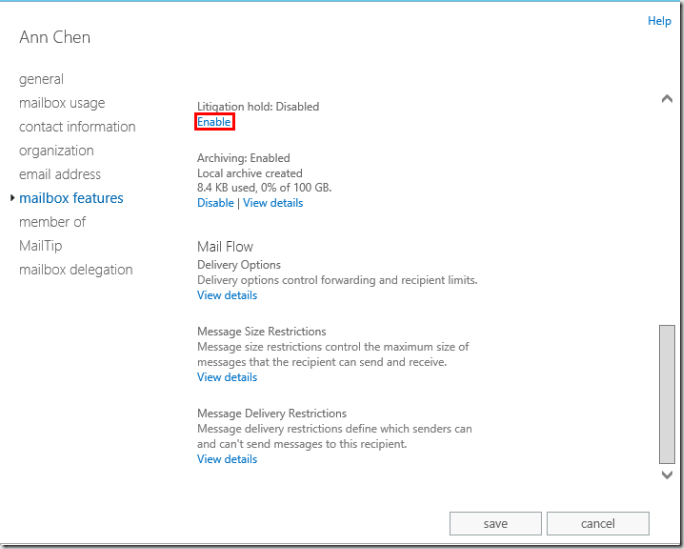Select the mailbox features section
The image size is (684, 549).
coord(71,198)
